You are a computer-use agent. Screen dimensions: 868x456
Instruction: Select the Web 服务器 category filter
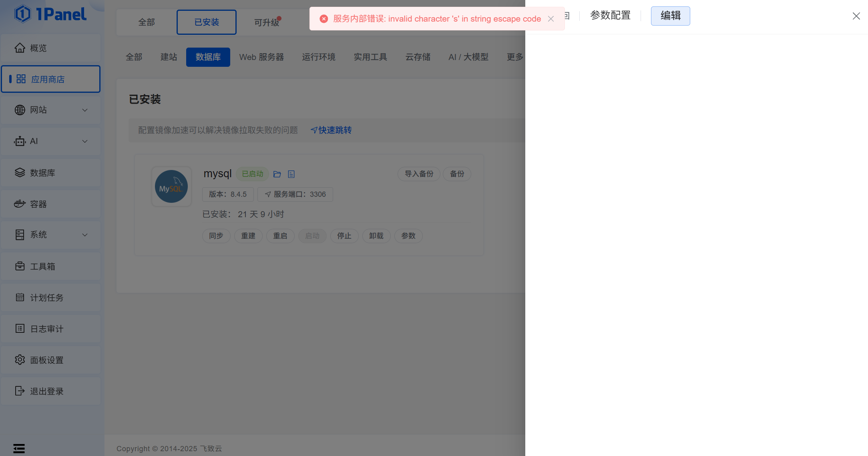tap(262, 57)
